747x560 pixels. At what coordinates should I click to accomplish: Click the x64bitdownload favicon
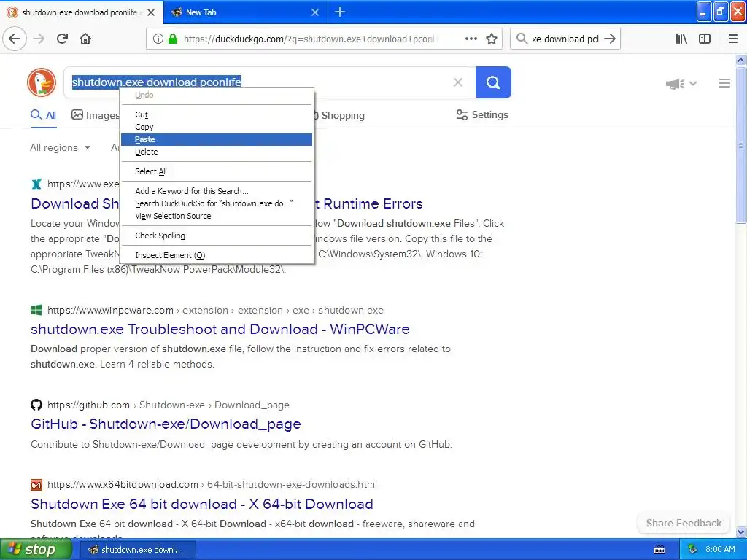(36, 485)
